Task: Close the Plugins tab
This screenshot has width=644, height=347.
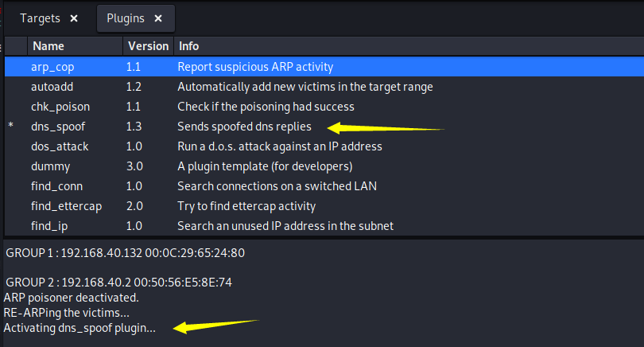Action: [x=158, y=18]
